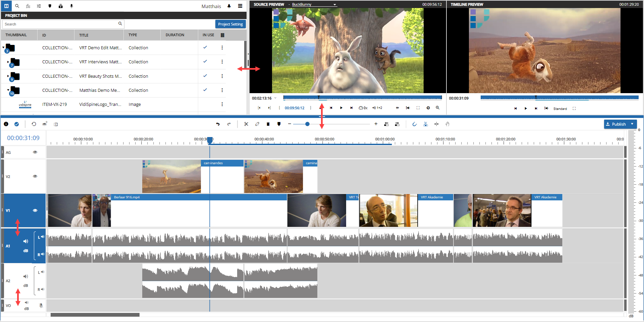Image resolution: width=644 pixels, height=322 pixels.
Task: Open the export/publish queue icon in top toolbar
Action: point(61,6)
